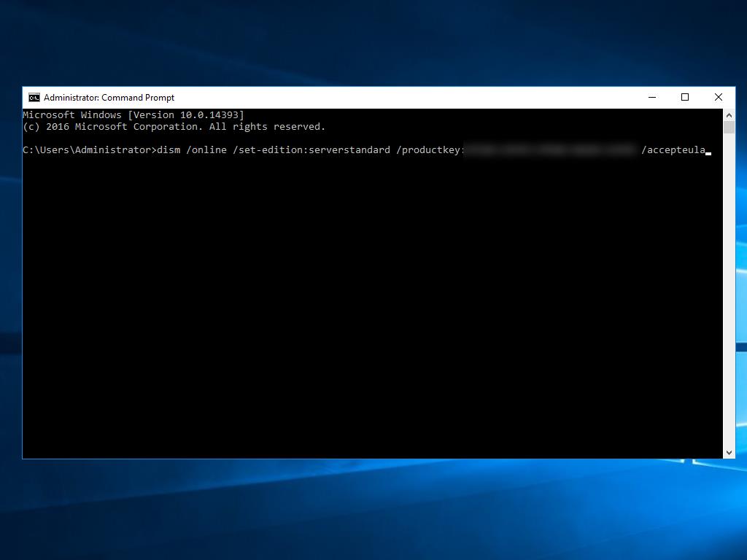Click the Microsoft Corporation copyright line

pos(174,127)
